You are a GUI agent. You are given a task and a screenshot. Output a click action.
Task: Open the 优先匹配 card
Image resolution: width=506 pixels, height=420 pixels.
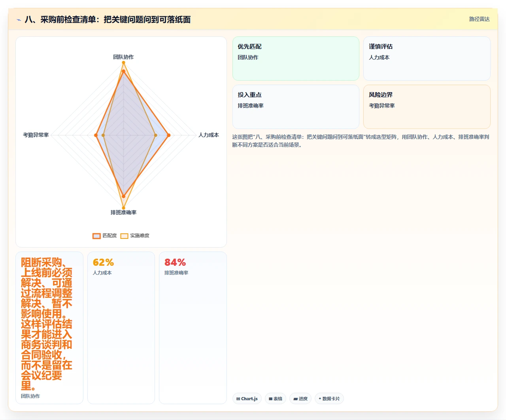pos(296,59)
